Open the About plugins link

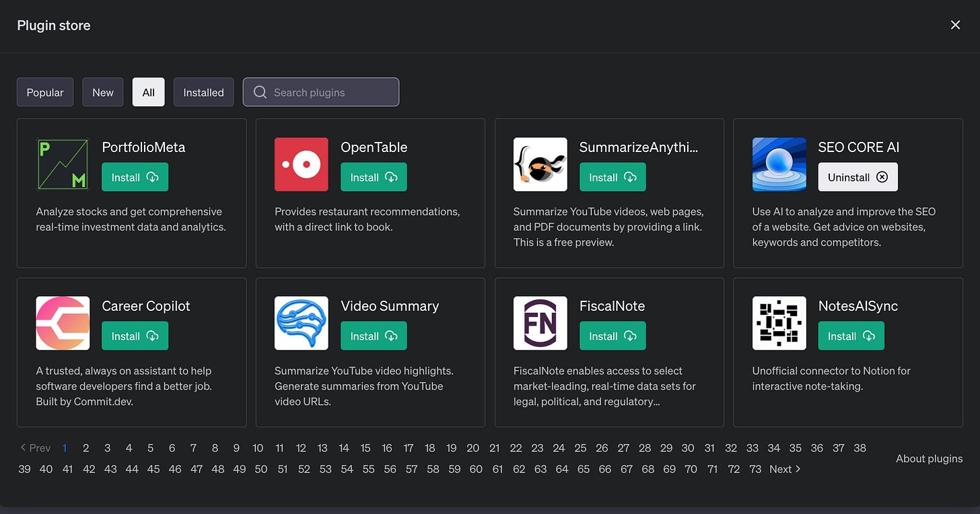point(930,459)
